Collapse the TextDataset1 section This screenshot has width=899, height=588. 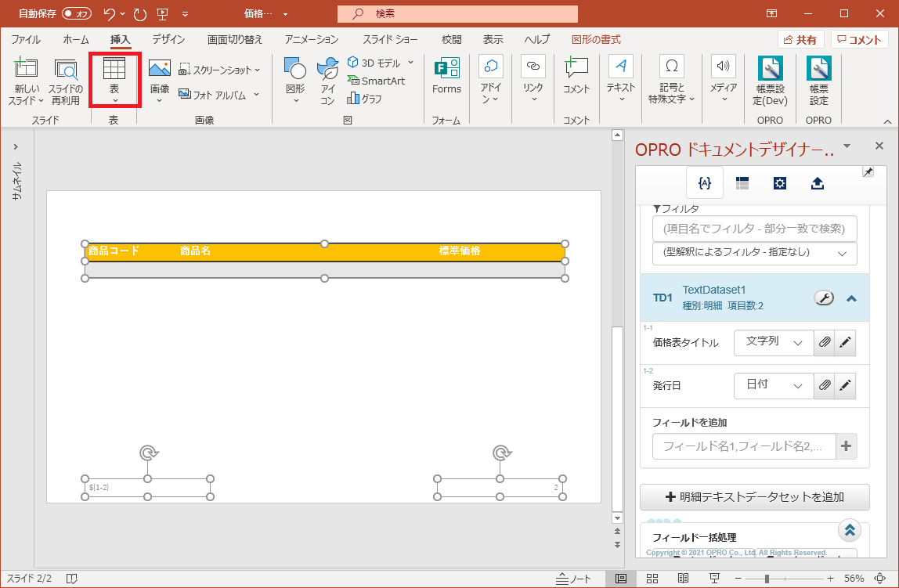tap(851, 298)
